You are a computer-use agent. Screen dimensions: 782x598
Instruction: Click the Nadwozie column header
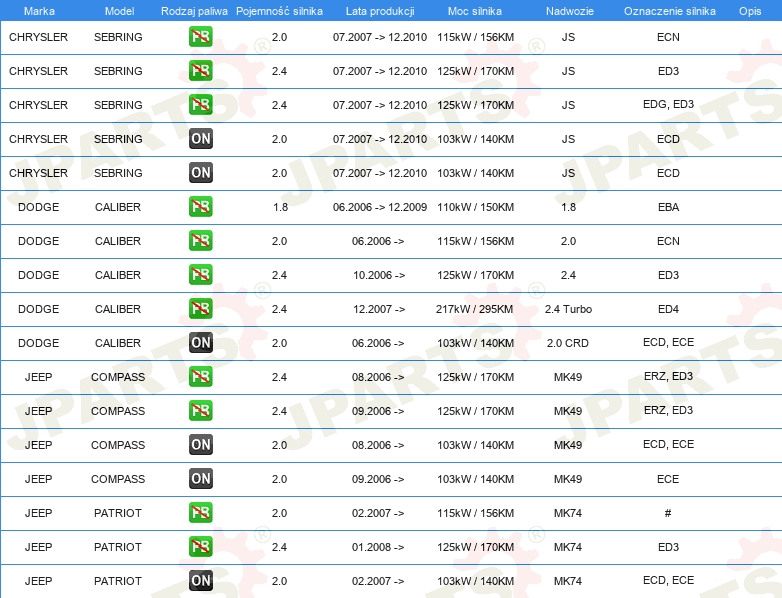(568, 10)
